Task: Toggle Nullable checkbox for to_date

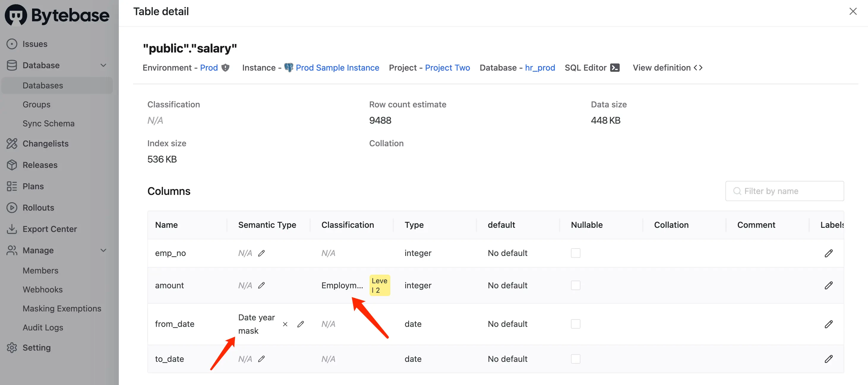Action: click(575, 359)
